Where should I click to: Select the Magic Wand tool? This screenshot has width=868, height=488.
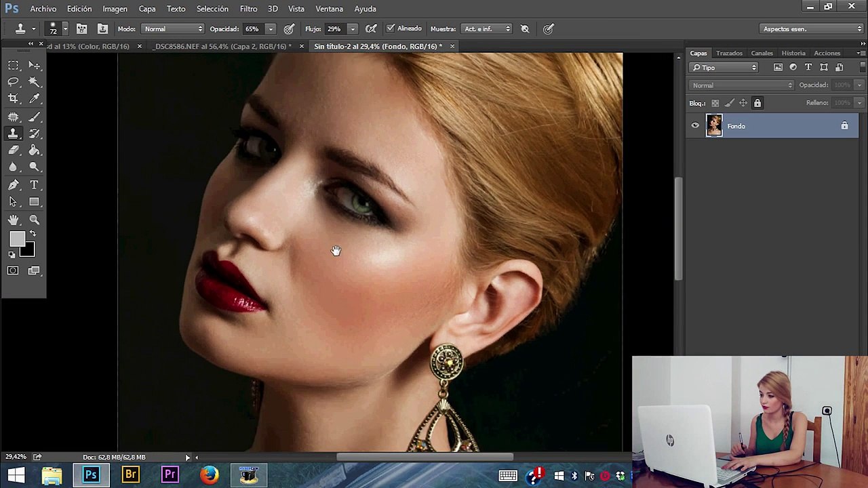[35, 81]
